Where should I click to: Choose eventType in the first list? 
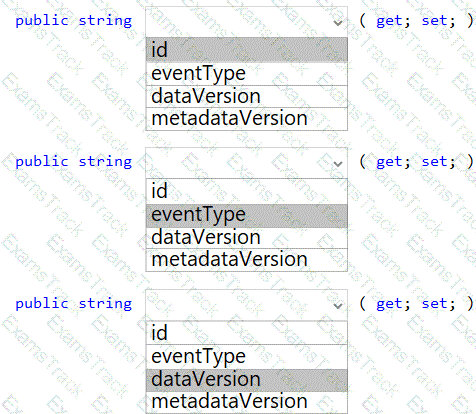247,74
